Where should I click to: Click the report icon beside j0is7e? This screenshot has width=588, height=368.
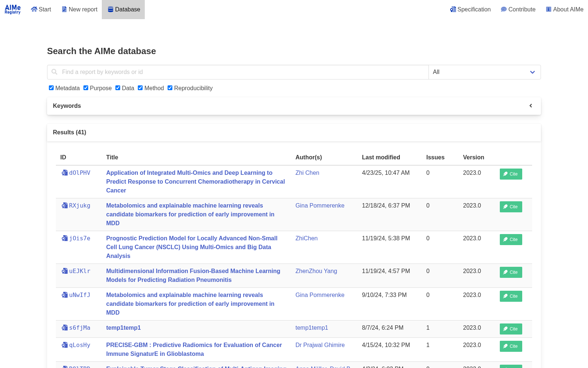point(65,238)
